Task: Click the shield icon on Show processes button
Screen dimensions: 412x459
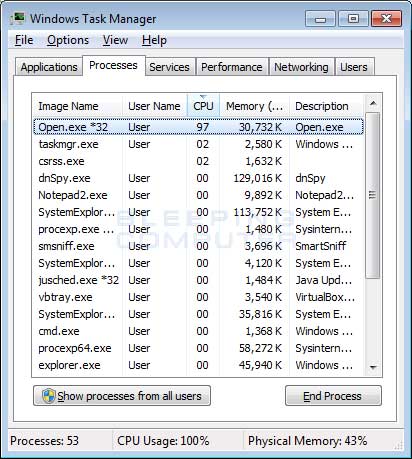Action: tap(48, 396)
